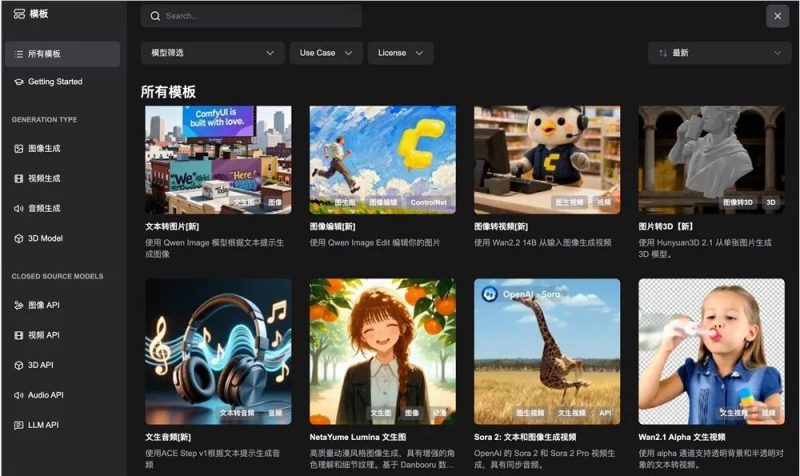
Task: Open the Wan2.1 Alpha girl thumbnail
Action: tap(712, 352)
